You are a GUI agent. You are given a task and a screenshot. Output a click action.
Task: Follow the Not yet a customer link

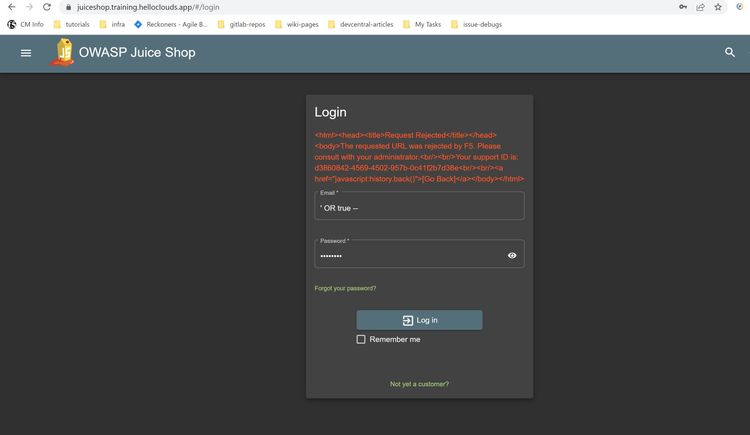click(x=419, y=384)
